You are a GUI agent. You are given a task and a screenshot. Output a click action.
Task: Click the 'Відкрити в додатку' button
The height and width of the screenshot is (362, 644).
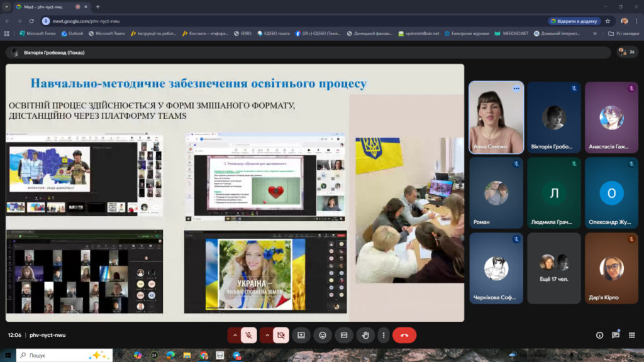click(x=575, y=21)
